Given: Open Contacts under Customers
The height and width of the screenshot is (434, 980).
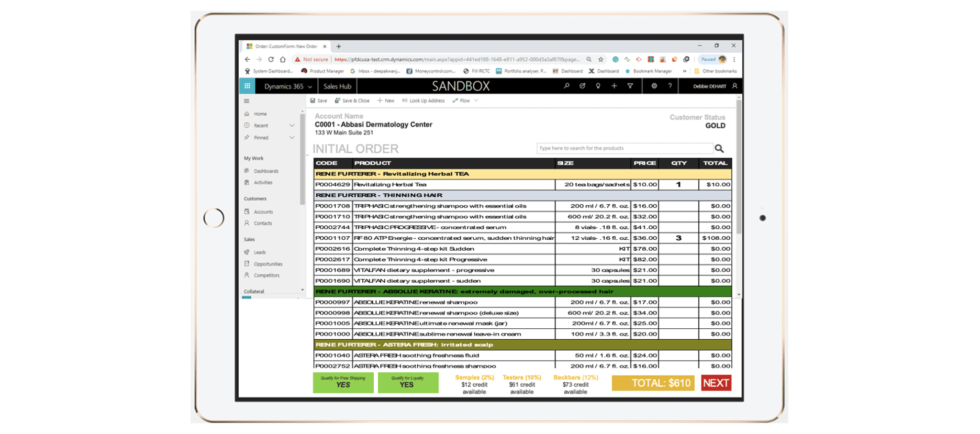Looking at the screenshot, I should [263, 223].
